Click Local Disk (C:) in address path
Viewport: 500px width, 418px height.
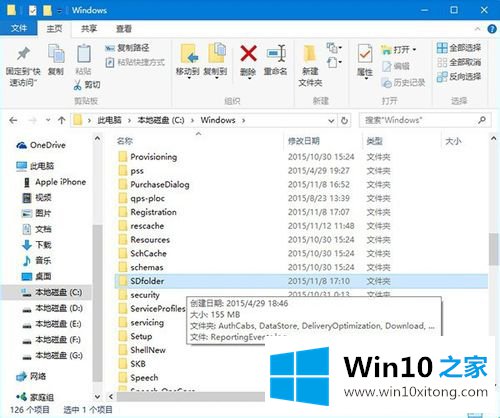point(161,120)
